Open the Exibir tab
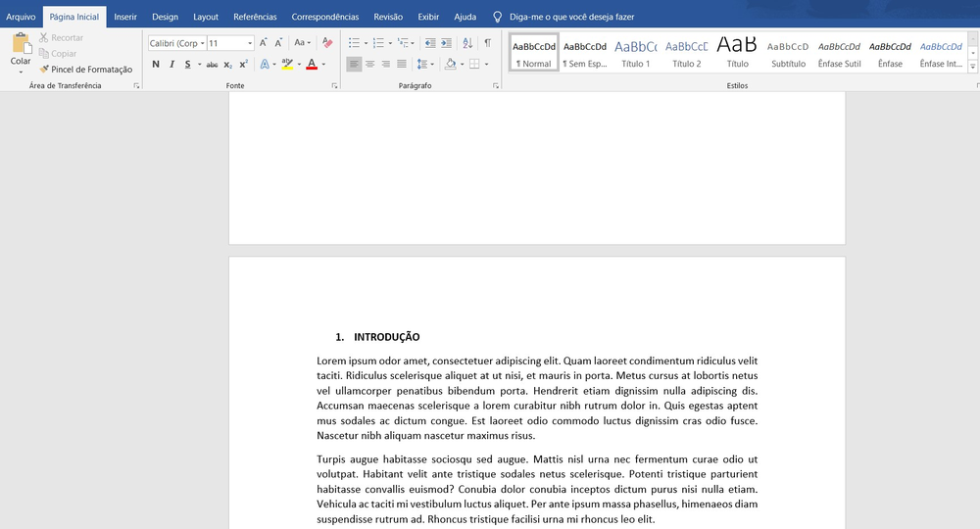The width and height of the screenshot is (980, 529). click(x=428, y=17)
